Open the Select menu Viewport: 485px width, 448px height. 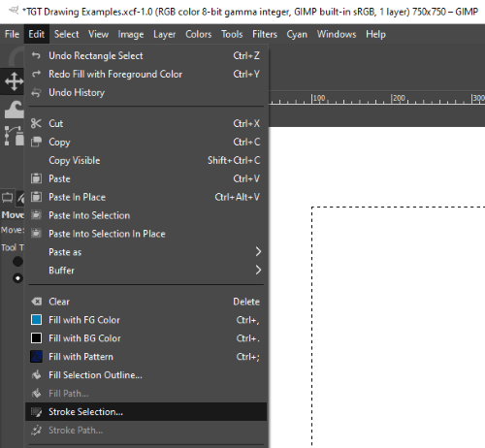66,34
